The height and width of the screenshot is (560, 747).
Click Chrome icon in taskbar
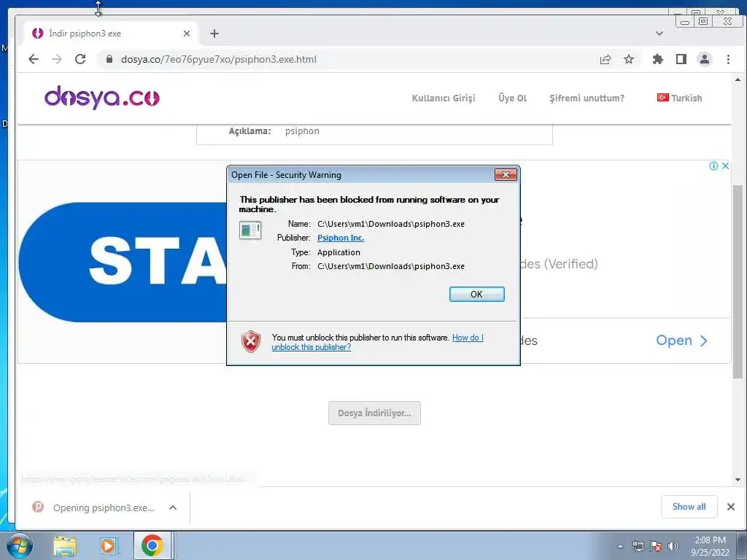(x=152, y=545)
